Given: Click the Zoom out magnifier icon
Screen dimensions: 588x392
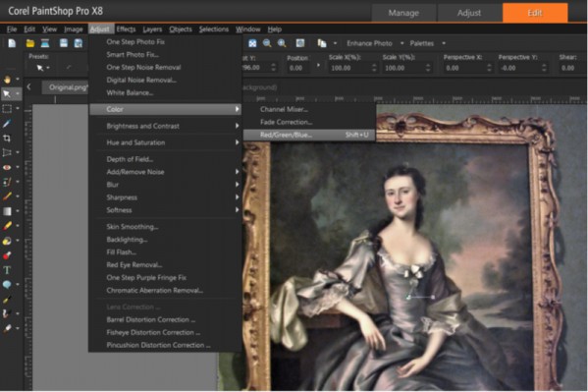Looking at the screenshot, I should 267,43.
